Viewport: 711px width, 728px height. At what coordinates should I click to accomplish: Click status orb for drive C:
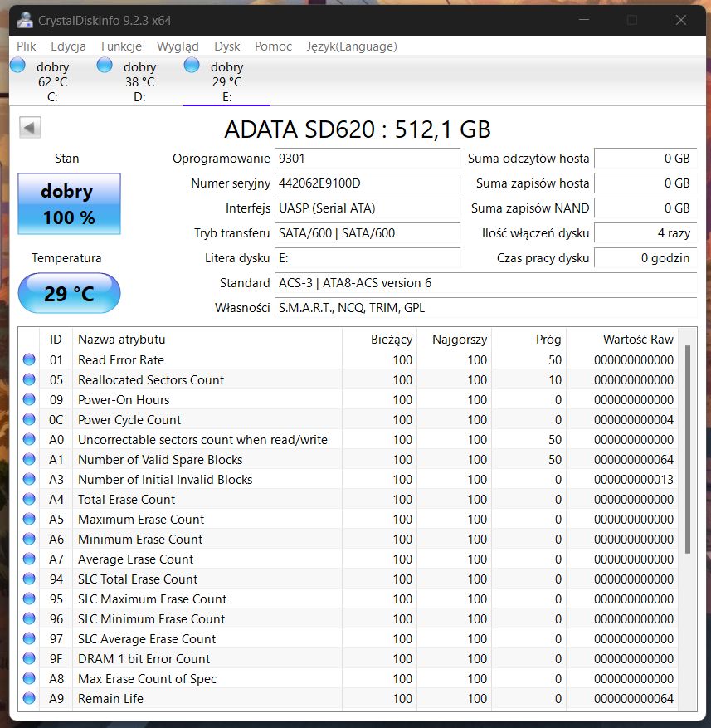coord(17,65)
